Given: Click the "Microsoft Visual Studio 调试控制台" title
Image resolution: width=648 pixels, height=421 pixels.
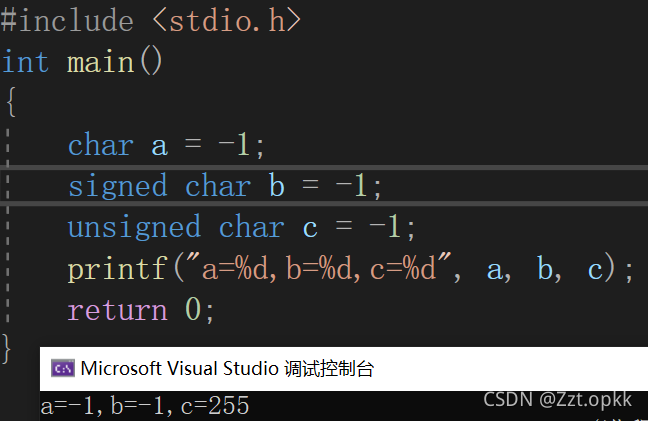Looking at the screenshot, I should tap(227, 369).
